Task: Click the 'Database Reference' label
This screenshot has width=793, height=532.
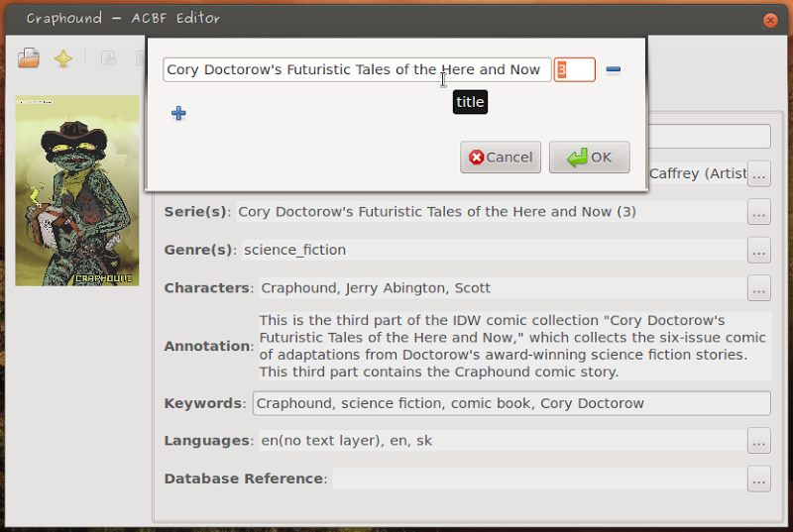Action: click(x=244, y=479)
